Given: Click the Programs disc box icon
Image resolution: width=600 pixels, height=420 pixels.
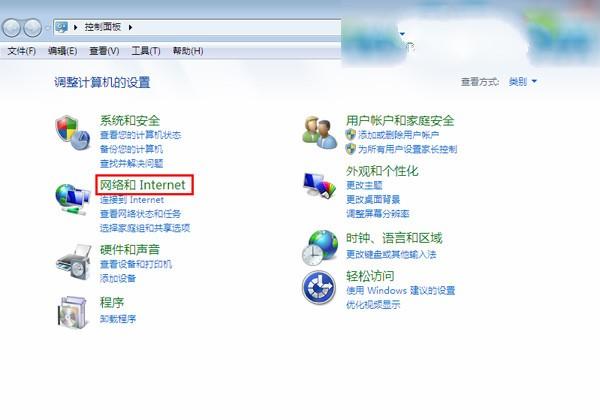Looking at the screenshot, I should click(73, 312).
